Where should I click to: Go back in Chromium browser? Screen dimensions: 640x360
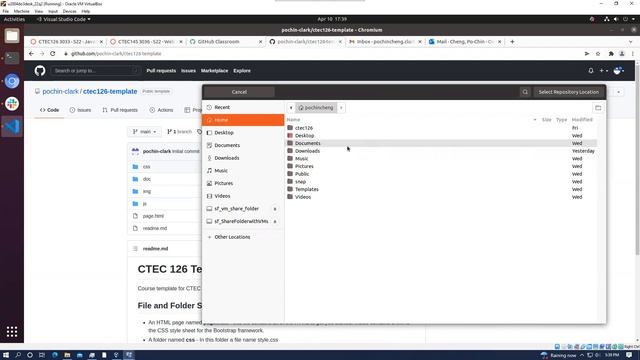click(31, 53)
